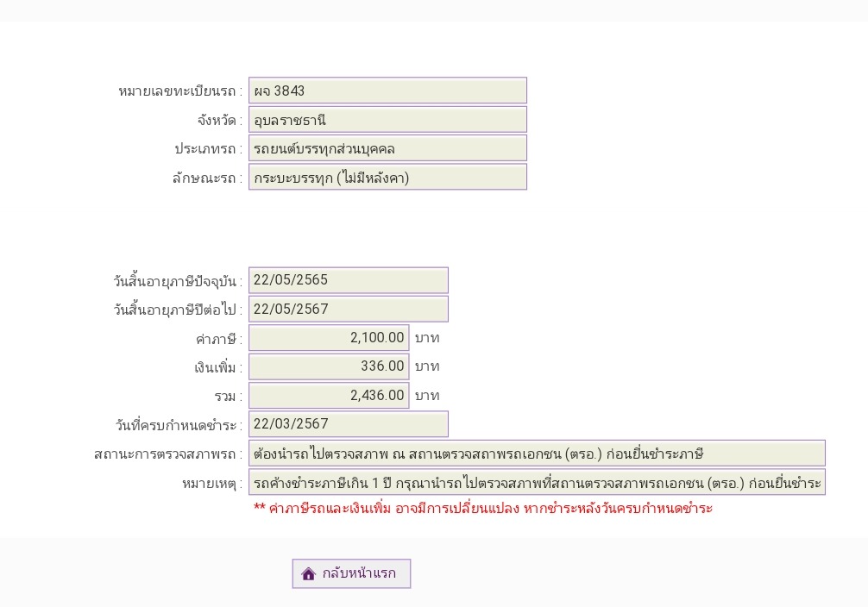Select the เงินเพิ่ม field showing 336.00
This screenshot has height=607, width=868.
(329, 366)
